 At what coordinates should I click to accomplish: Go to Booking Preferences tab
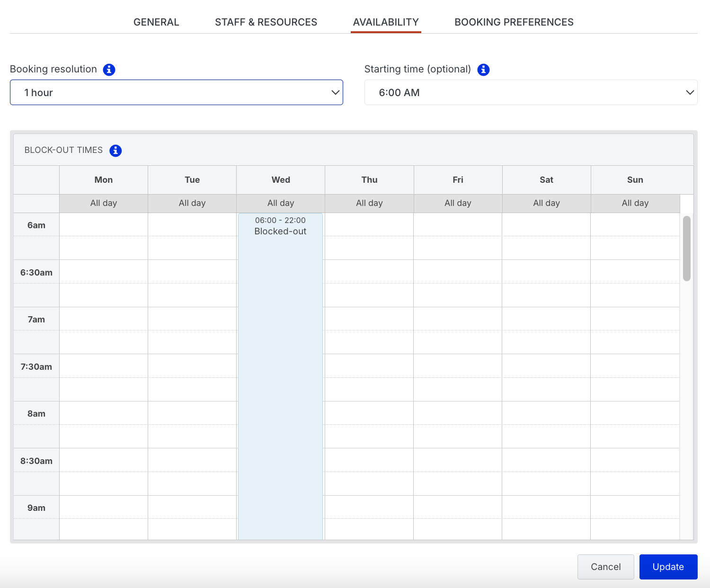tap(514, 22)
